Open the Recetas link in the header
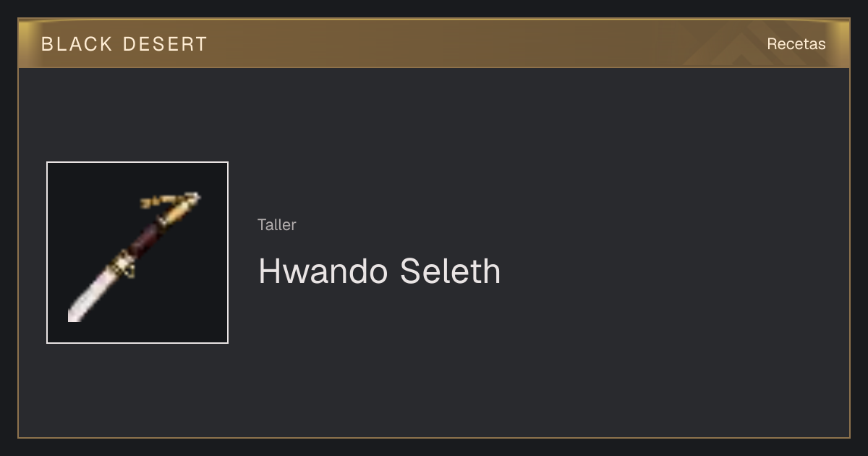Image resolution: width=868 pixels, height=456 pixels. pyautogui.click(x=796, y=43)
